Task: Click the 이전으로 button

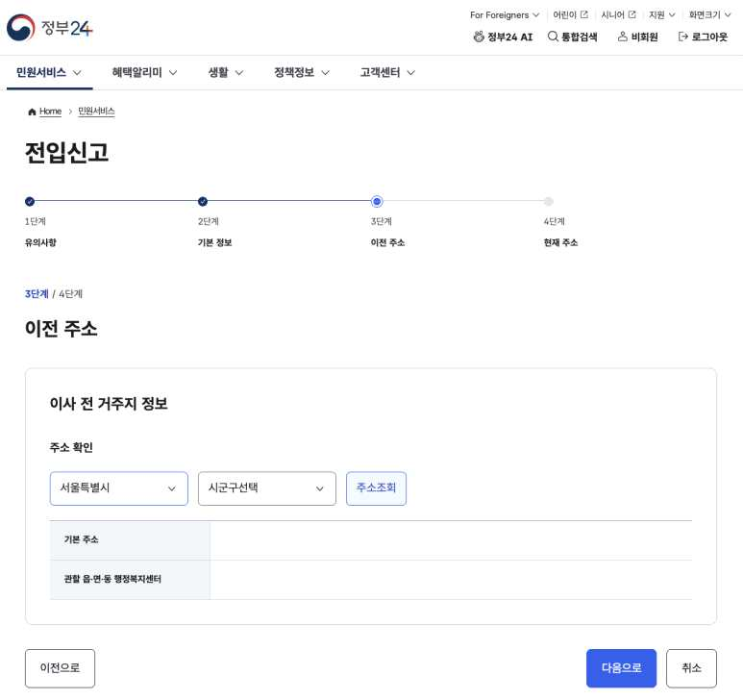Action: [60, 668]
